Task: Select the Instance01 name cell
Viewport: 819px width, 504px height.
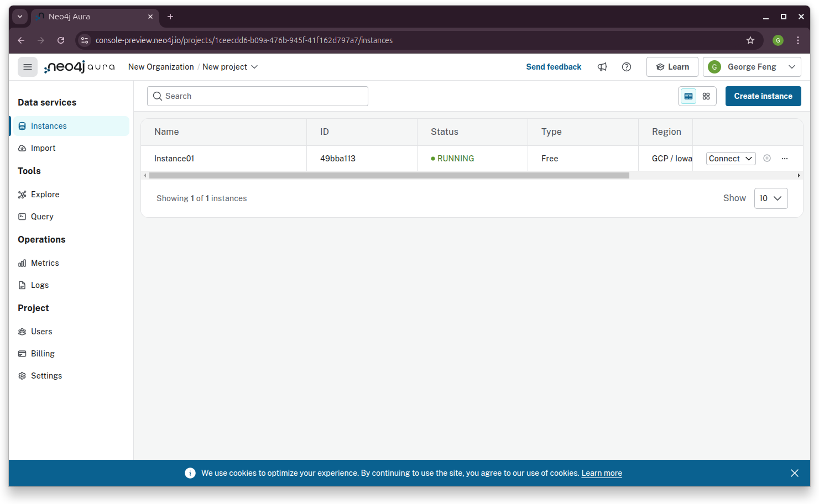Action: click(223, 159)
